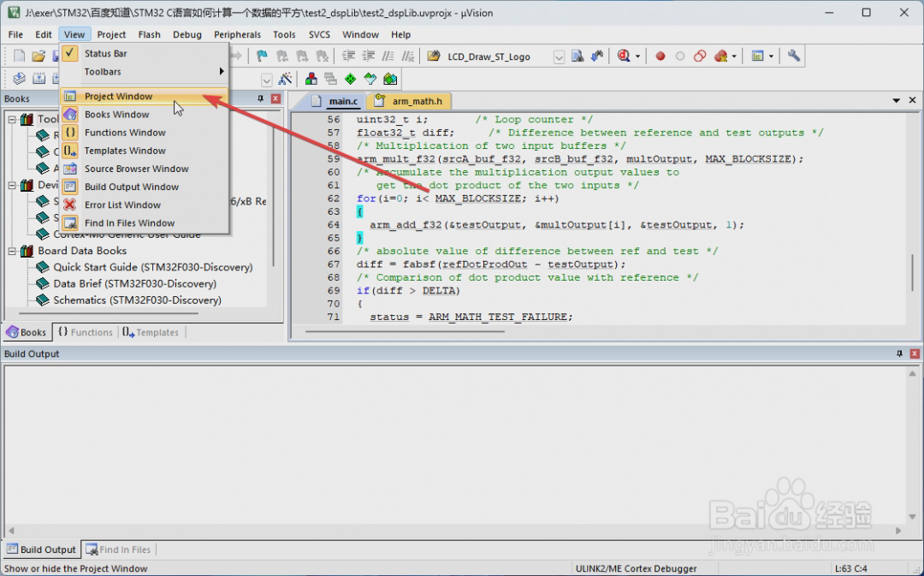
Task: Open the debug session dropdown arrow
Action: [637, 56]
